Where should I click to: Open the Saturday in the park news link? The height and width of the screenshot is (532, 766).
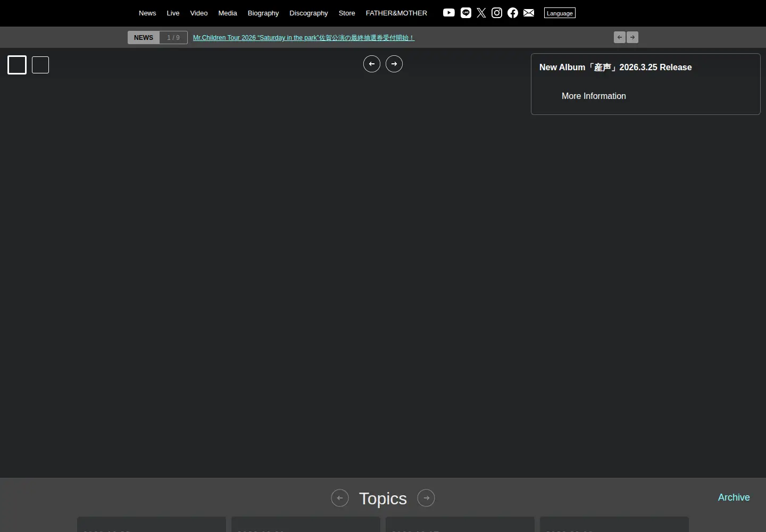(304, 38)
